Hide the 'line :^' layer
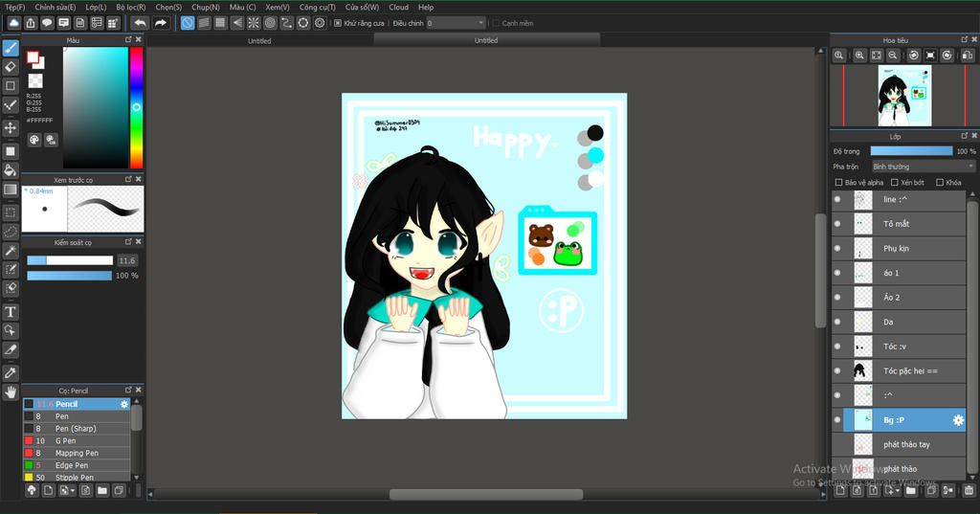The width and height of the screenshot is (980, 514). pos(837,199)
